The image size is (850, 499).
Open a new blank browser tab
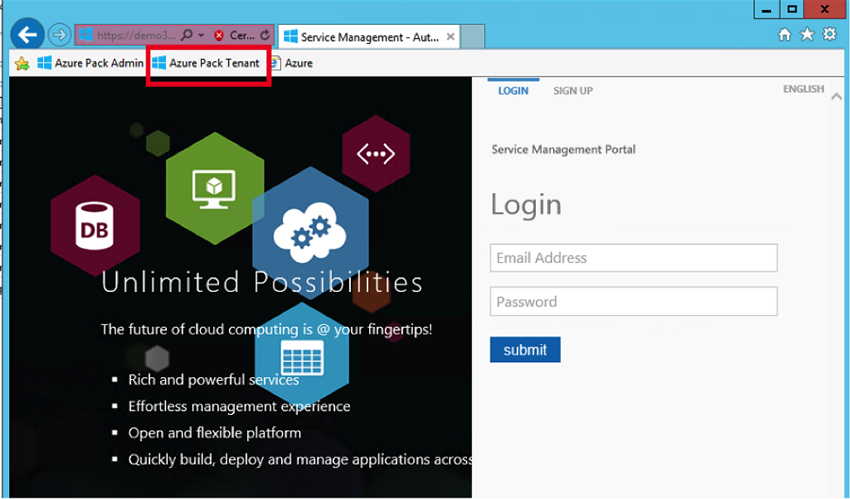[x=473, y=37]
